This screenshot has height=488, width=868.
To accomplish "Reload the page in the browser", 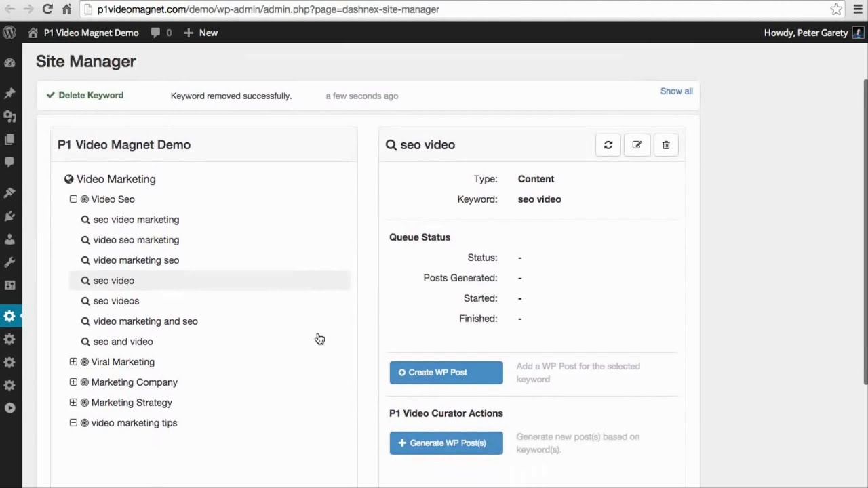I will point(47,9).
